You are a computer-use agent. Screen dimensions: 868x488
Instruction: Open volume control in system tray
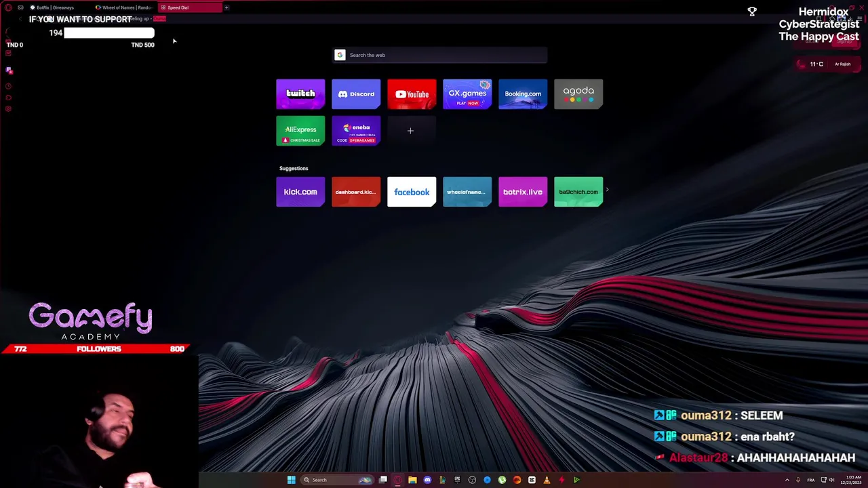pos(833,480)
